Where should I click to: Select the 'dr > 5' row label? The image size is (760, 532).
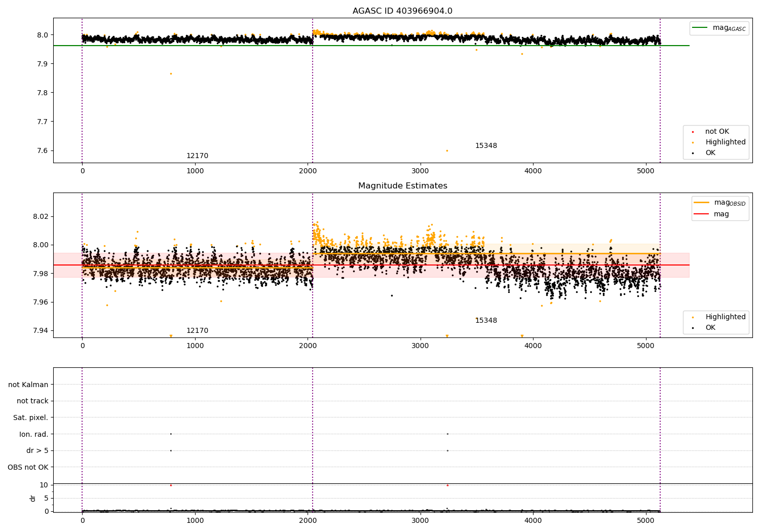click(37, 451)
